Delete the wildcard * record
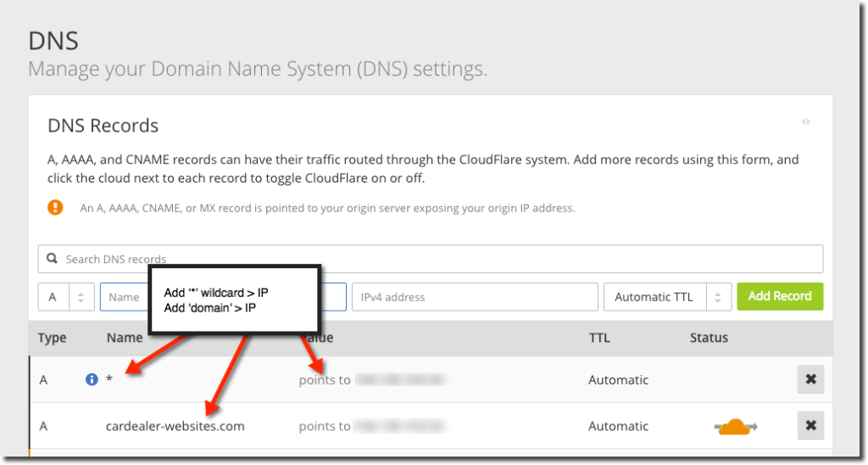The image size is (868, 465). pyautogui.click(x=810, y=379)
